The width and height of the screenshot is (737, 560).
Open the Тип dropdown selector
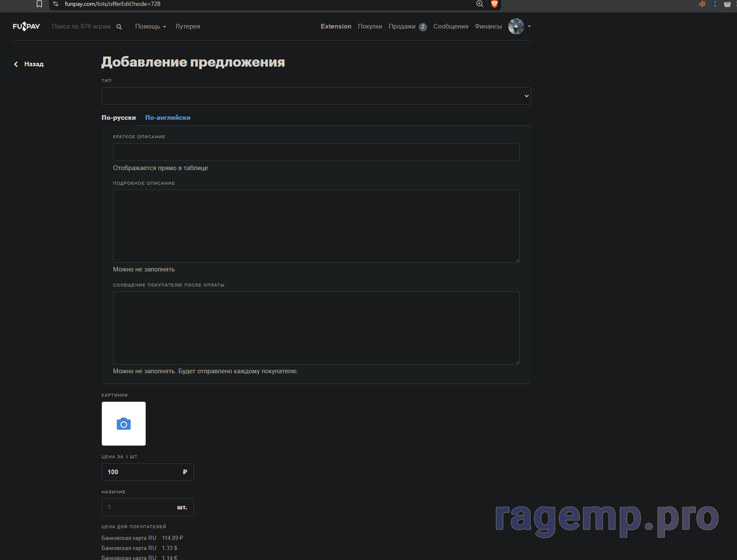(316, 96)
